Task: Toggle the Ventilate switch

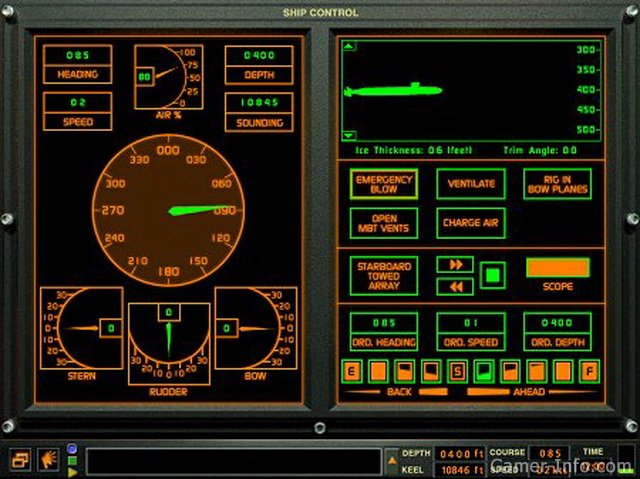Action: [471, 184]
